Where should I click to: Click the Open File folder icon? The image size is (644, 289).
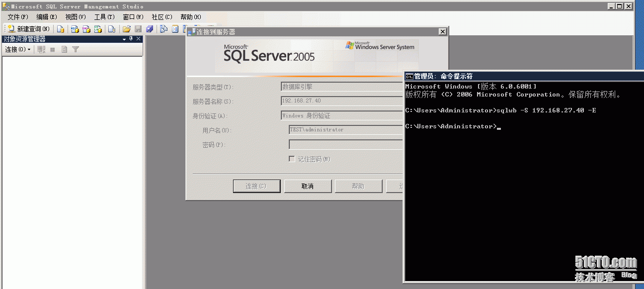(x=127, y=29)
